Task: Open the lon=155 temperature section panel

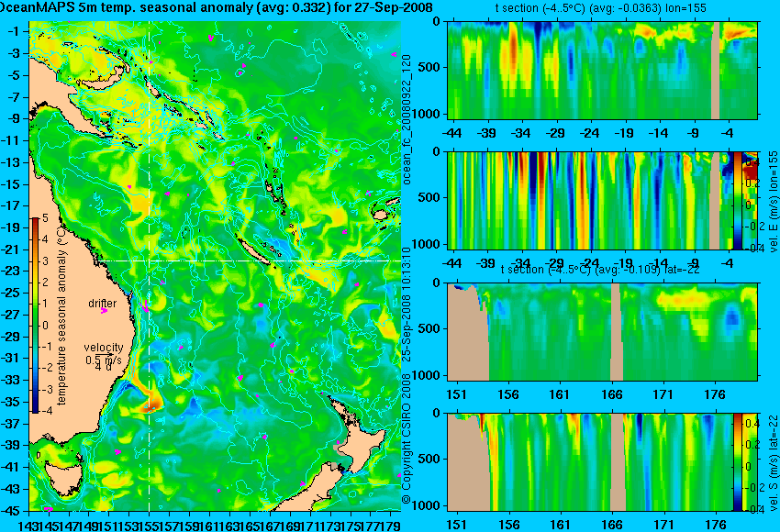Action: [602, 70]
